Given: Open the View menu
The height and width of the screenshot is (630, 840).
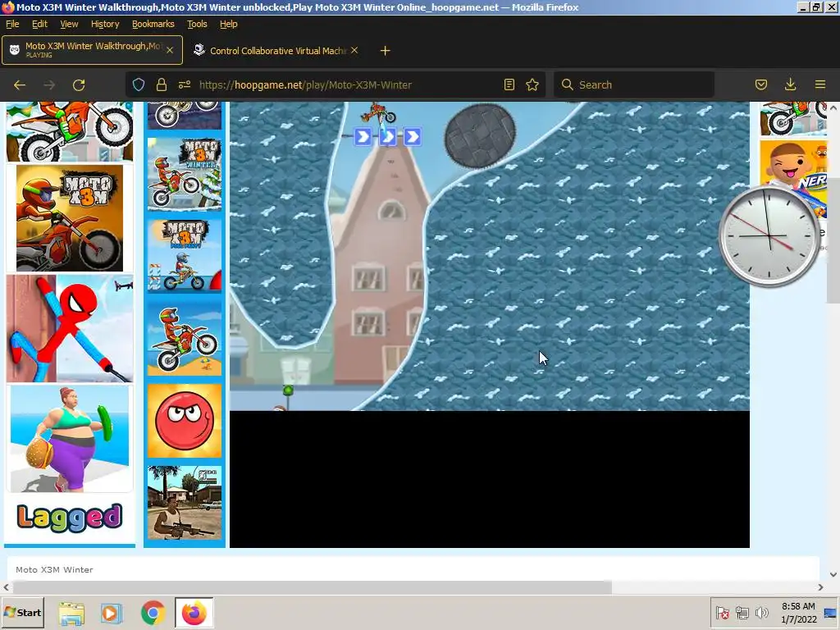Looking at the screenshot, I should click(x=69, y=24).
